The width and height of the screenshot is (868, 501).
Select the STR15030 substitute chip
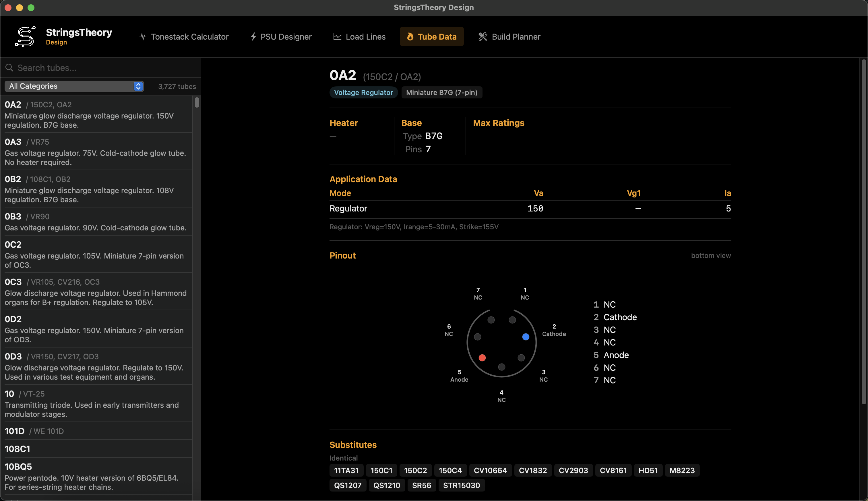[462, 485]
